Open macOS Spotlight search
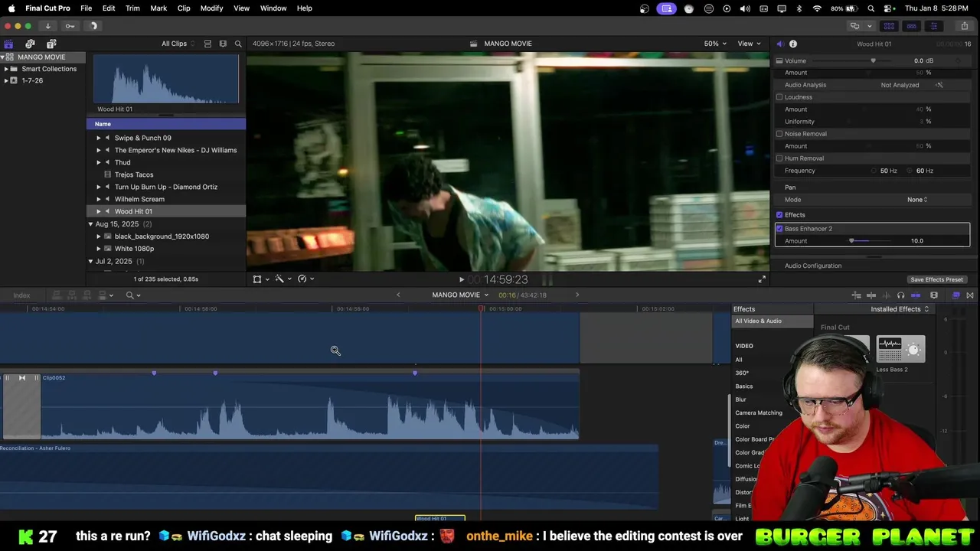Image resolution: width=980 pixels, height=551 pixels. 871,8
